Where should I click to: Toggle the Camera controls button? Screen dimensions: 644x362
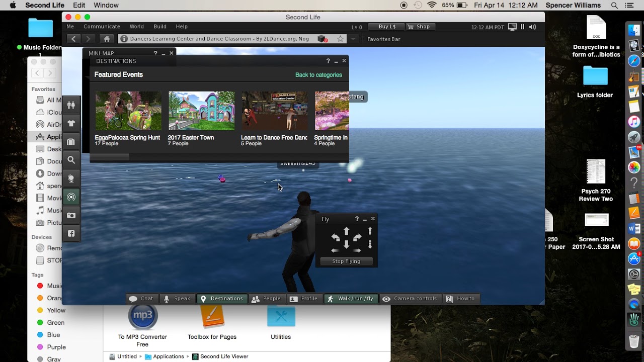(x=410, y=299)
